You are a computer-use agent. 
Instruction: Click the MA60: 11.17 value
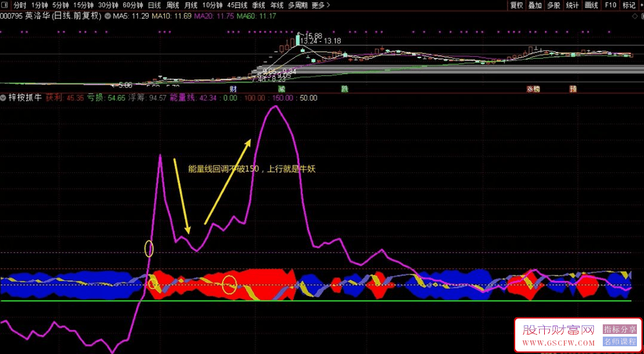[x=256, y=17]
